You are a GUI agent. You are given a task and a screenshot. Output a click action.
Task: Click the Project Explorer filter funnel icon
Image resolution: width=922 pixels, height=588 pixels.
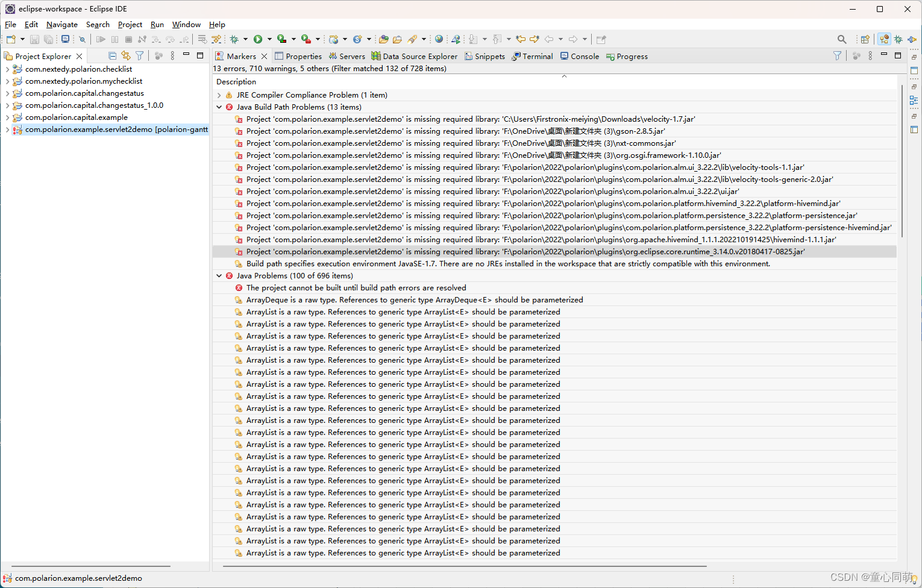(x=140, y=55)
